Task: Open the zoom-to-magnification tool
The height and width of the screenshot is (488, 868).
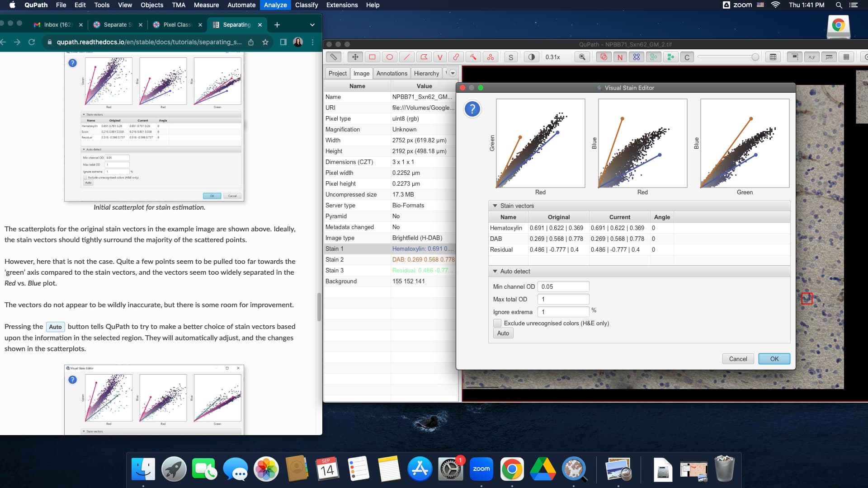Action: click(582, 57)
